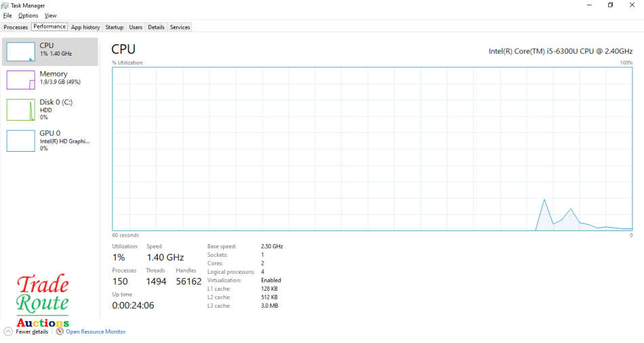Switch to the Processes tab
This screenshot has height=343, width=644.
point(16,27)
